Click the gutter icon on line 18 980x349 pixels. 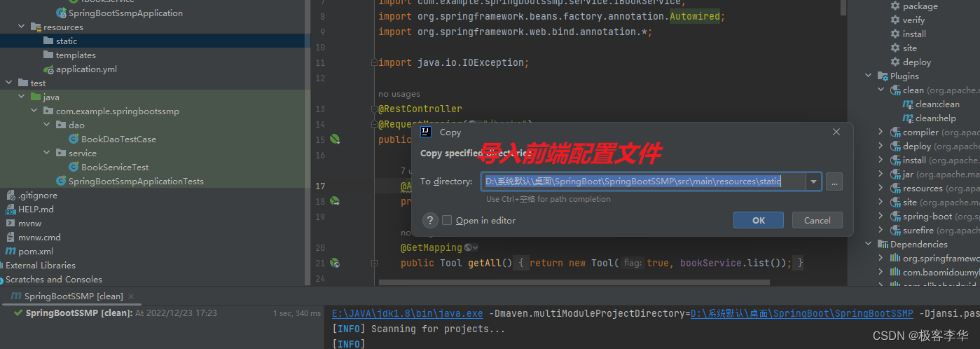(x=335, y=201)
